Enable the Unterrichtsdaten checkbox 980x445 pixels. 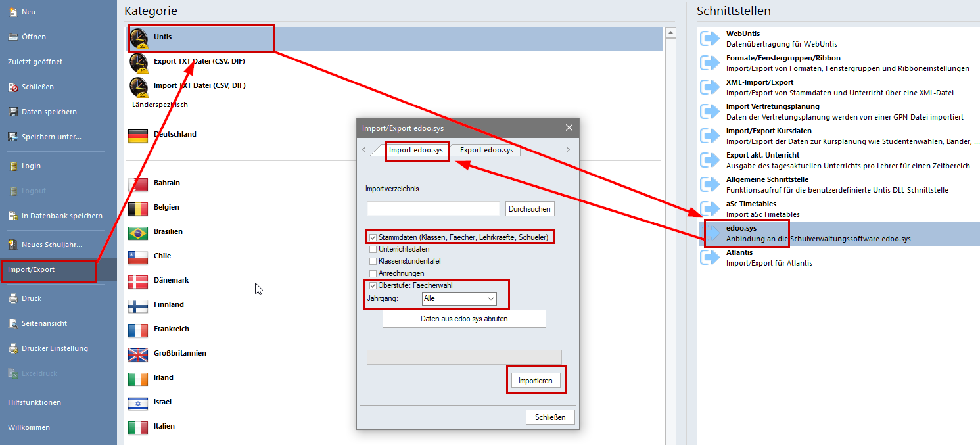pyautogui.click(x=373, y=249)
